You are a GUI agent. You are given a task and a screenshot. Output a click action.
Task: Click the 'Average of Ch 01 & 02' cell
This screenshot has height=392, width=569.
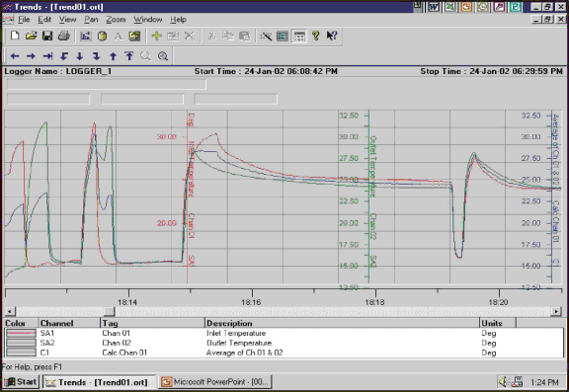(x=244, y=353)
